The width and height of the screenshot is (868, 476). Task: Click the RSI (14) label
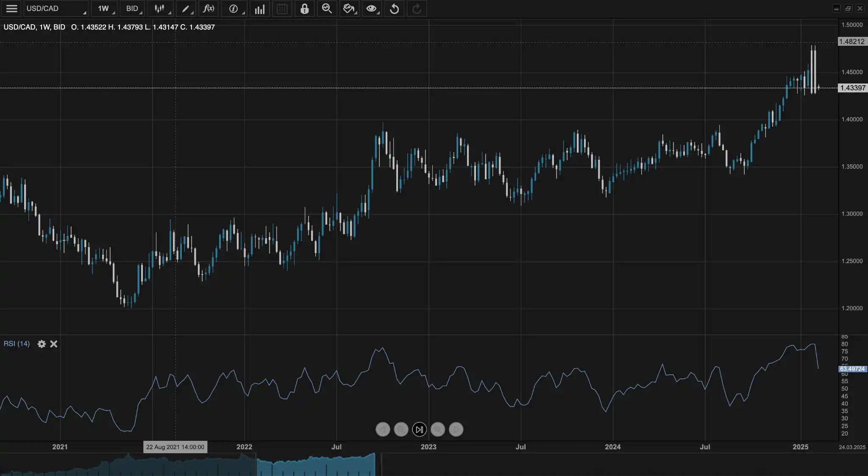tap(17, 344)
